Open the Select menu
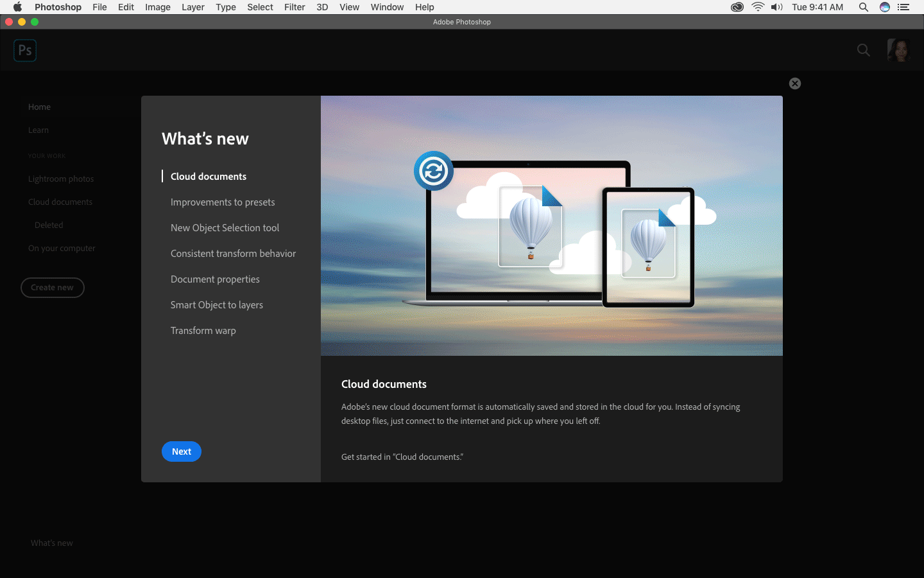Image resolution: width=924 pixels, height=578 pixels. tap(260, 7)
